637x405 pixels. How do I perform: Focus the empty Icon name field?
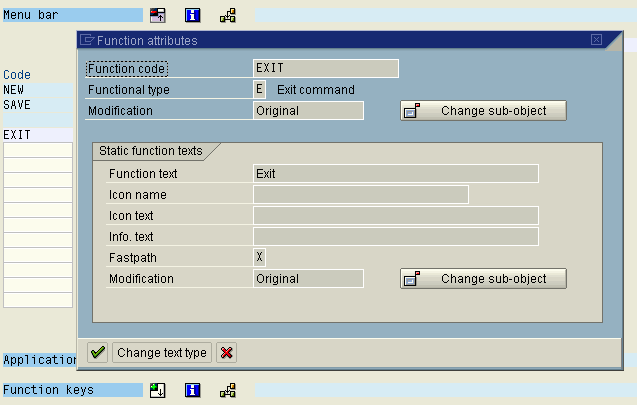point(360,195)
